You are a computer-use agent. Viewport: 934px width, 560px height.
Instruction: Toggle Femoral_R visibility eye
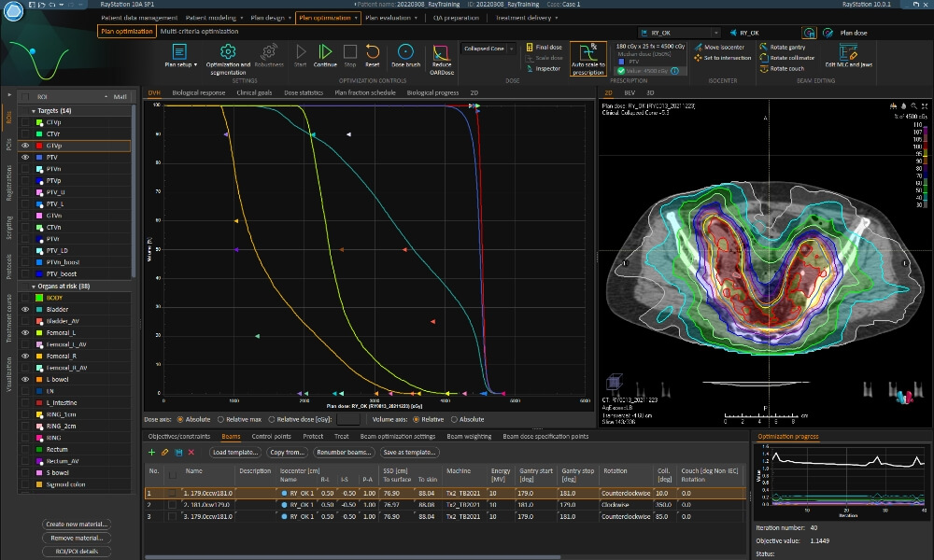[x=25, y=356]
